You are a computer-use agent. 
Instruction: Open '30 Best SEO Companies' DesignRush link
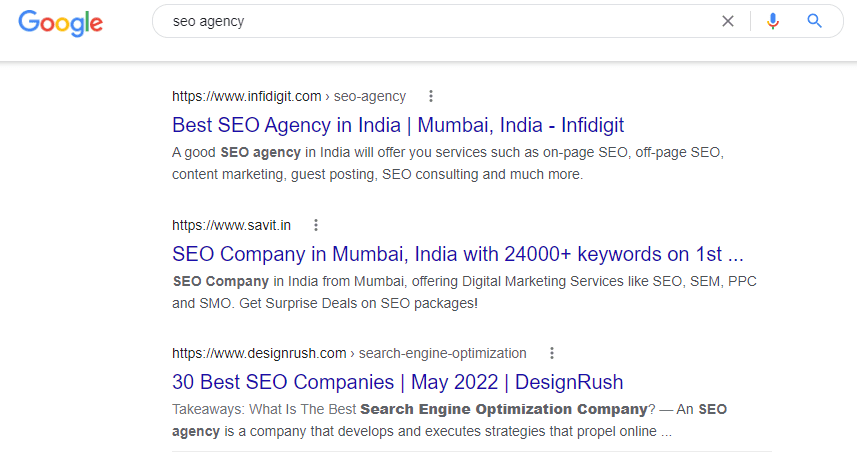(x=397, y=382)
